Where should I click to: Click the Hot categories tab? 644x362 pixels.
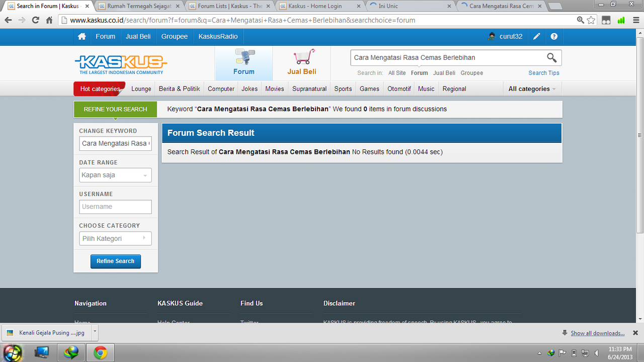pyautogui.click(x=100, y=88)
